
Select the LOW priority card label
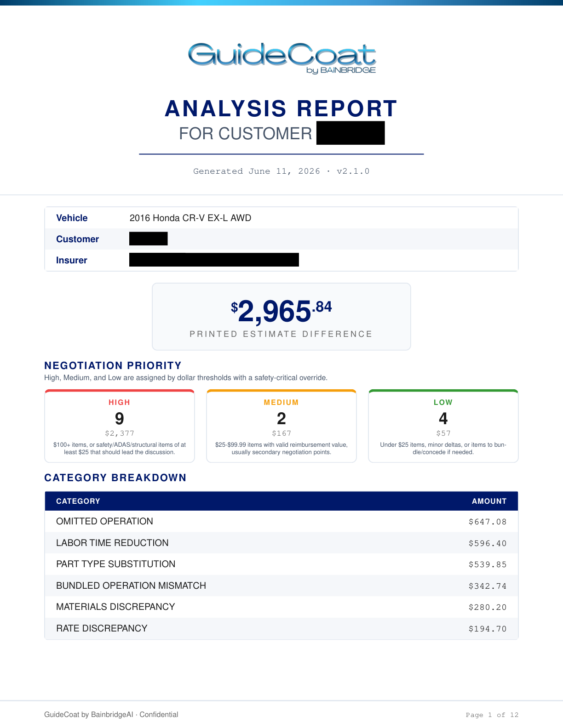[443, 402]
